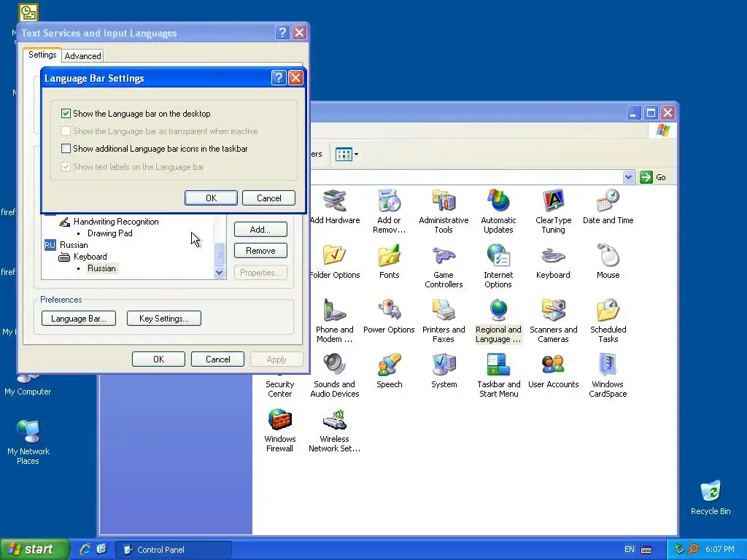Select the RU Russian language entry
This screenshot has height=560, width=747.
pos(66,245)
